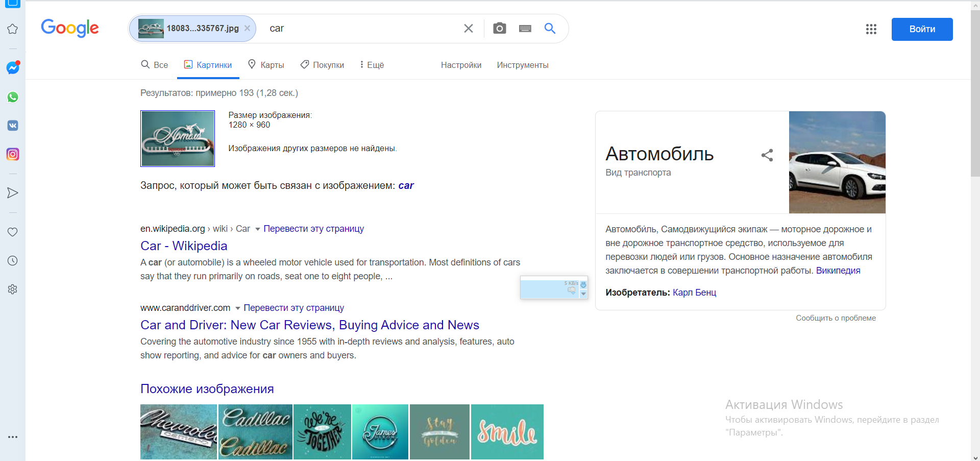Open the Похожие изображения link
Viewport: 980px width, 461px height.
207,389
